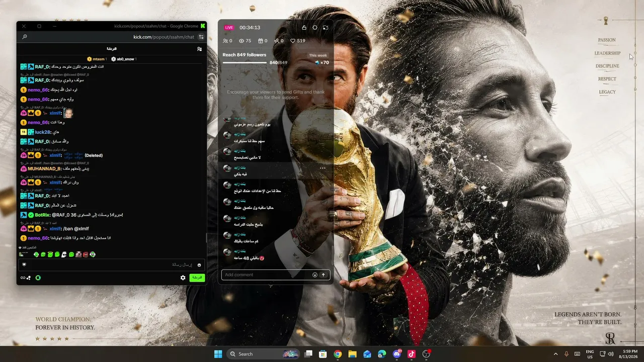Open TikTok from the taskbar
644x362 pixels.
411,354
